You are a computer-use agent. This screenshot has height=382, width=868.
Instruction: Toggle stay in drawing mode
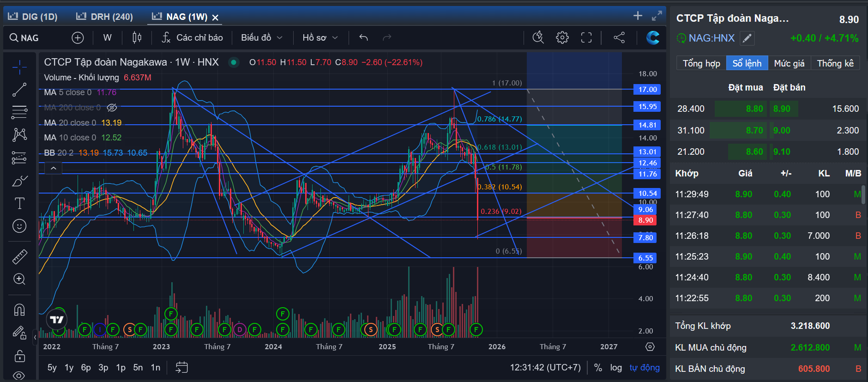19,333
